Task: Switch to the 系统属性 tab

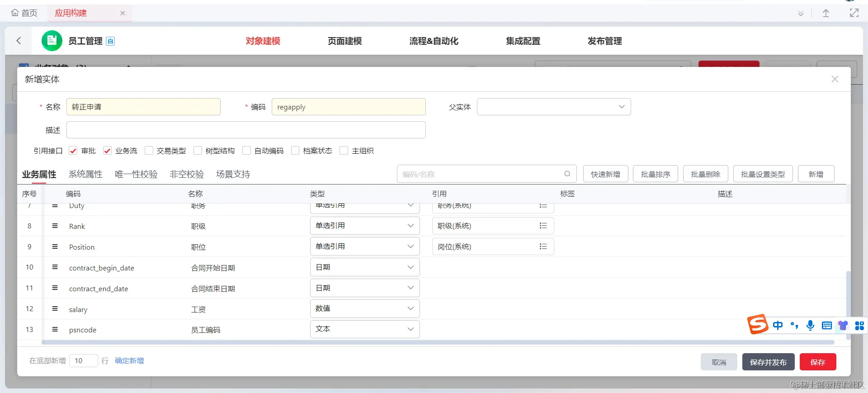Action: 85,174
